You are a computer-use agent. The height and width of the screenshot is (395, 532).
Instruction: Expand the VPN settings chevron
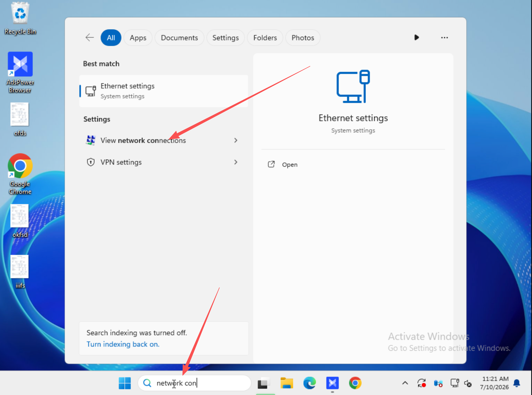pos(236,162)
